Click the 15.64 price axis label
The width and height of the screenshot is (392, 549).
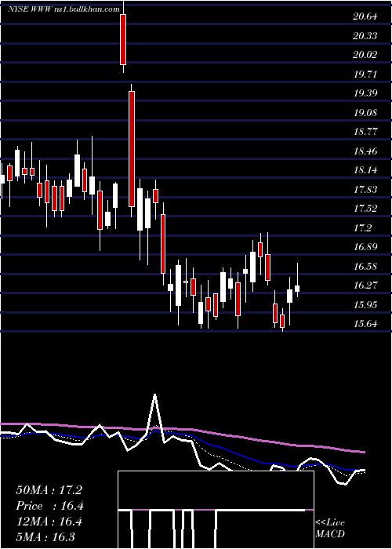[365, 324]
